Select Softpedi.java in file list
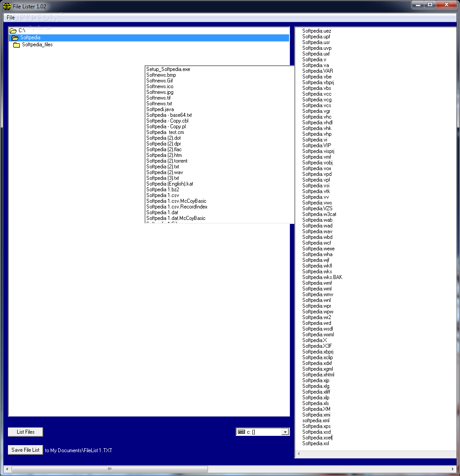The width and height of the screenshot is (460, 476). tap(160, 110)
